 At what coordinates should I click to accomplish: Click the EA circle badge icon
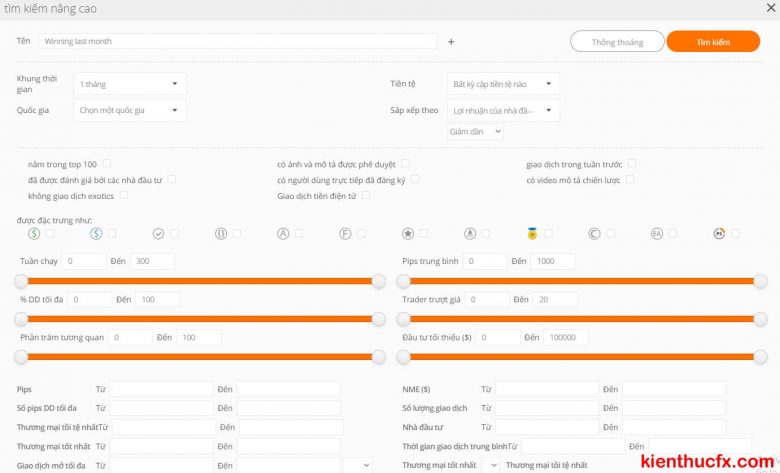pyautogui.click(x=657, y=233)
